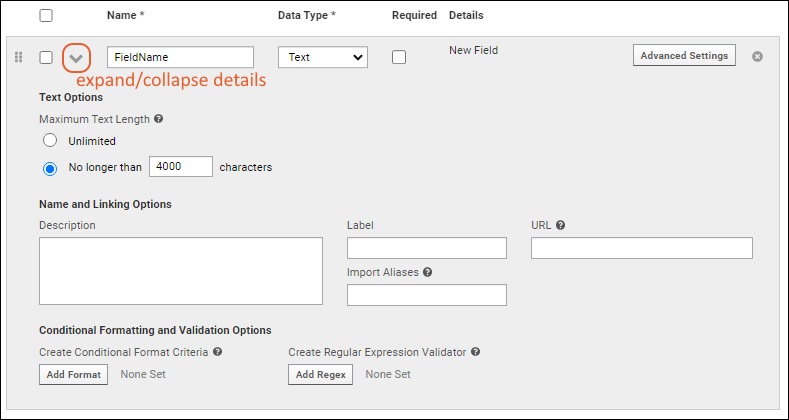Enable the Required checkbox
The height and width of the screenshot is (420, 789).
point(399,57)
